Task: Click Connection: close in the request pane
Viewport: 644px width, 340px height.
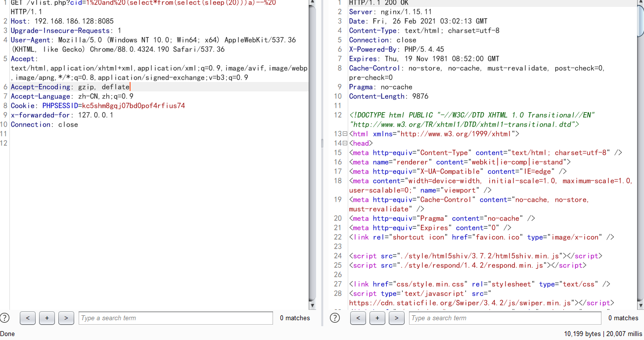Action: click(x=45, y=125)
